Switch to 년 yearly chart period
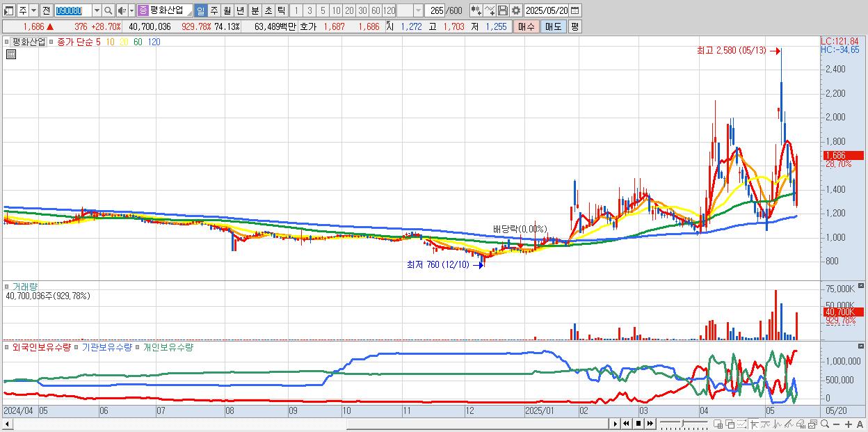 coord(240,10)
